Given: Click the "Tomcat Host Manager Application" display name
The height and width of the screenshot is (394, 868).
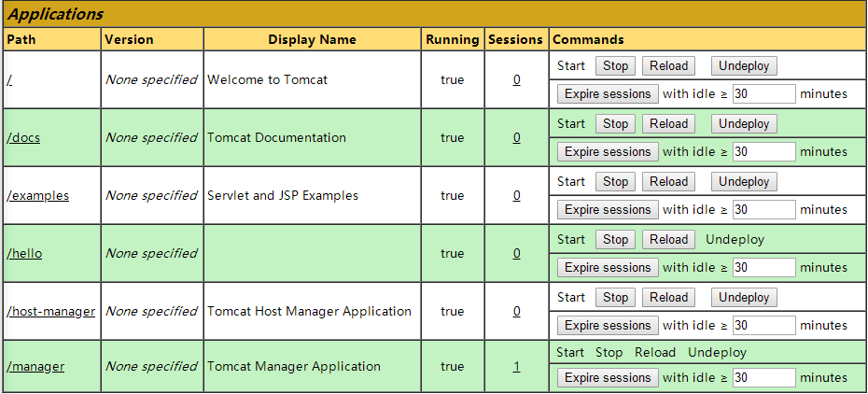Looking at the screenshot, I should [310, 312].
